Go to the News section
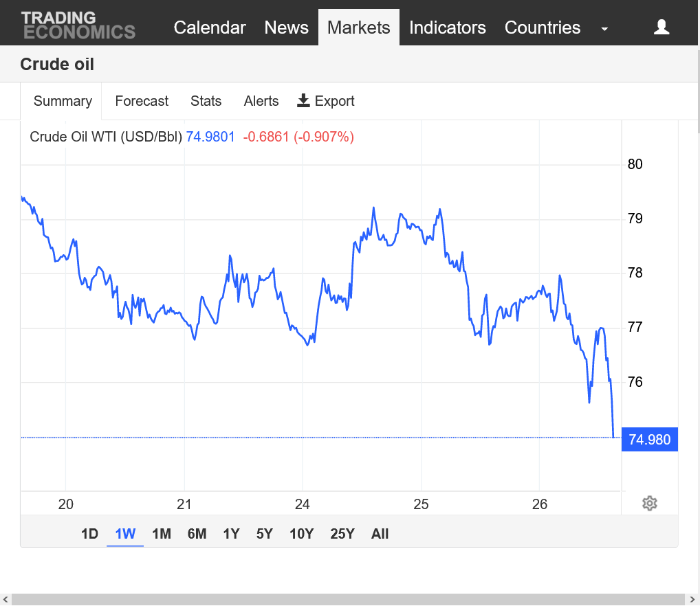This screenshot has height=606, width=700. point(286,27)
